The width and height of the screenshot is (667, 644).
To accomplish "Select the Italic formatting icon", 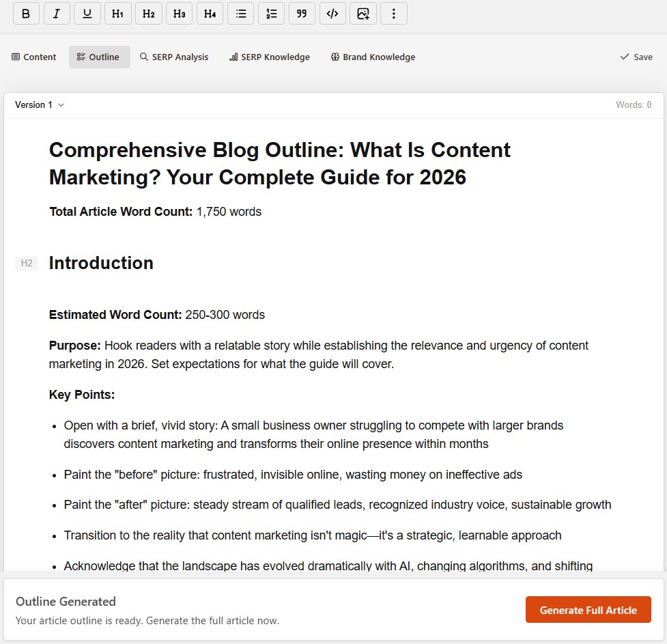I will point(56,13).
